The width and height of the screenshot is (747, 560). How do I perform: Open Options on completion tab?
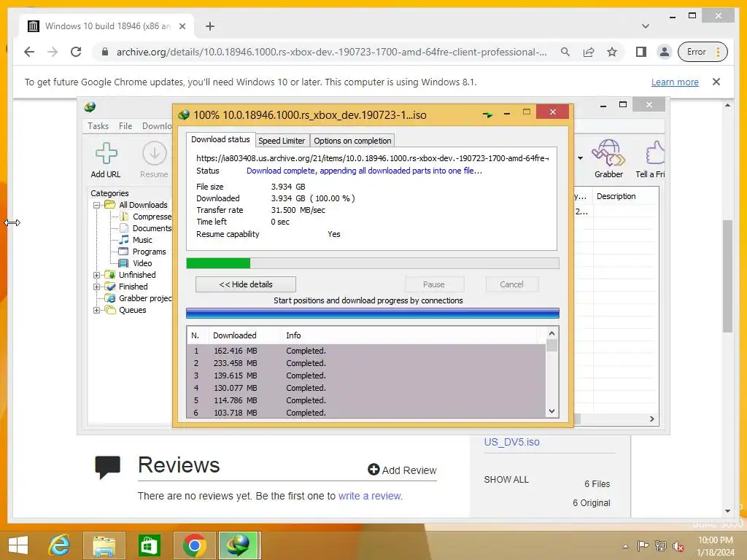coord(352,141)
